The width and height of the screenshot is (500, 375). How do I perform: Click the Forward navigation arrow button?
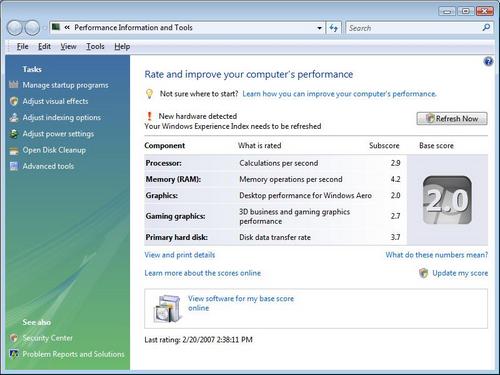32,28
